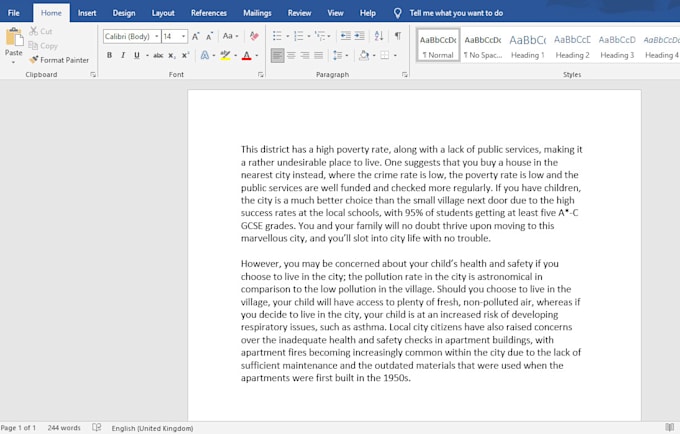Apply the yellow text highlight colour
Viewport: 680px width, 434px height.
click(x=225, y=55)
